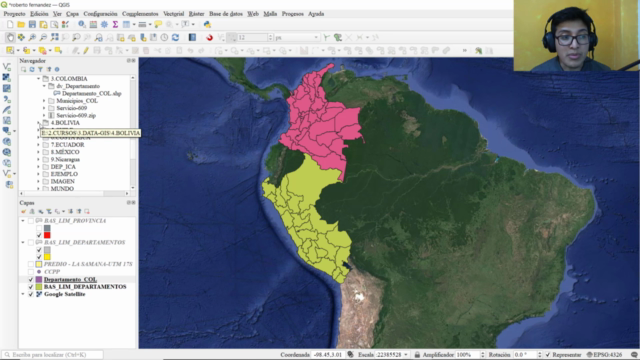Click the messages log icon in status bar
This screenshot has height=360, width=640.
click(x=634, y=355)
